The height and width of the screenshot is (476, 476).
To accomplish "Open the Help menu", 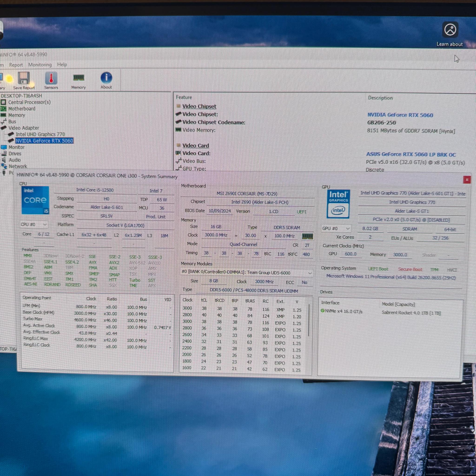I will click(62, 65).
